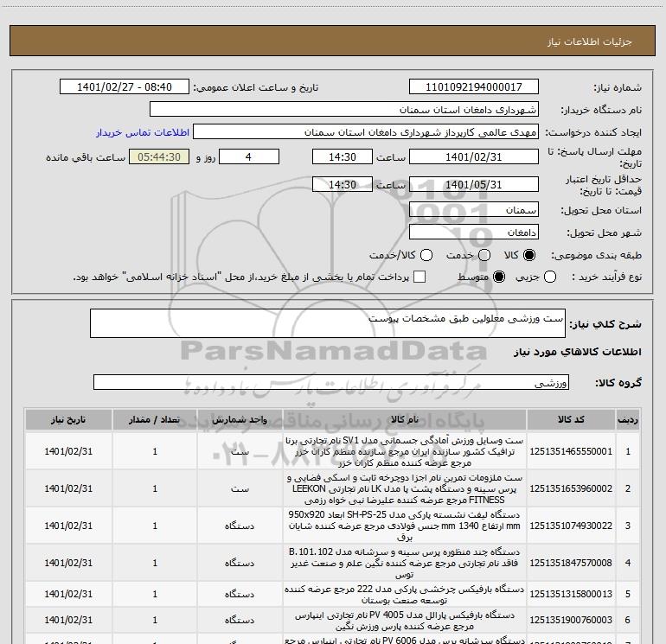This screenshot has width=666, height=644.
Task: Click product code 125135131580​0013
Action: tap(571, 594)
